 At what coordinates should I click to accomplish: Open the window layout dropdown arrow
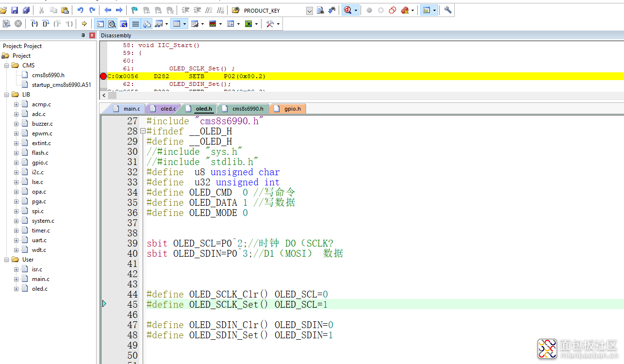pyautogui.click(x=434, y=10)
